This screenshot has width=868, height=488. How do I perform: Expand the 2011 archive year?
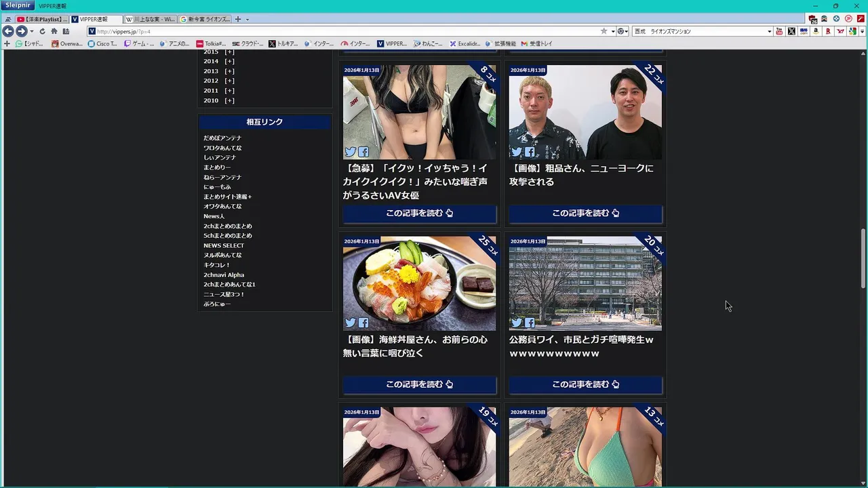[229, 91]
